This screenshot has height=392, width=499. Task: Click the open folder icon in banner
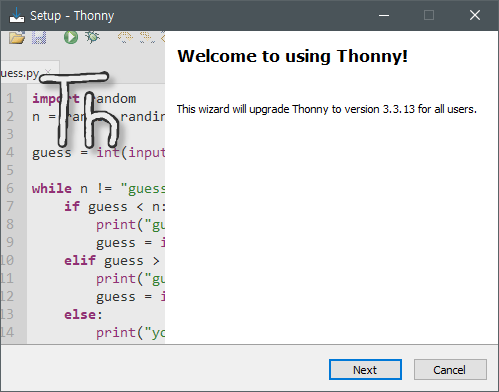point(17,37)
